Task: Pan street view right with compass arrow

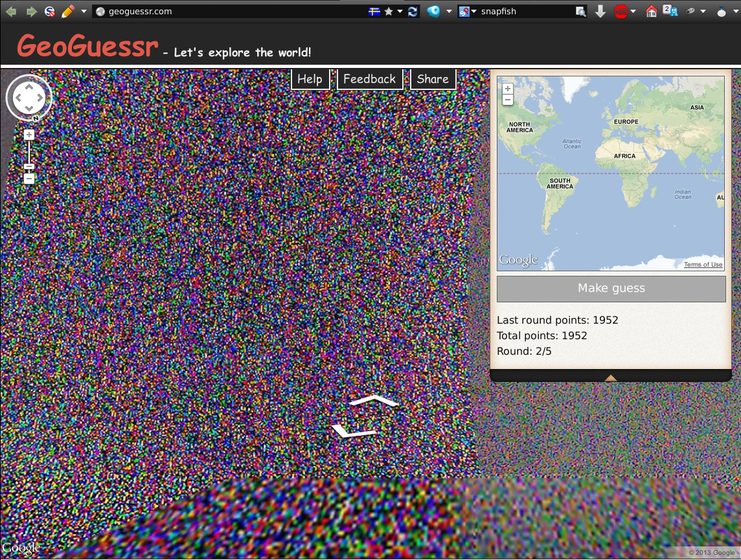Action: click(x=40, y=98)
